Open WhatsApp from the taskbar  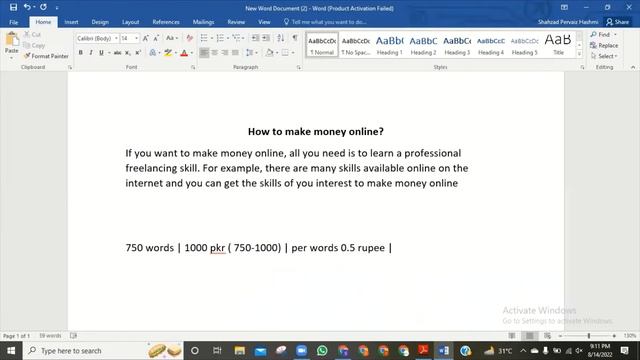322,351
